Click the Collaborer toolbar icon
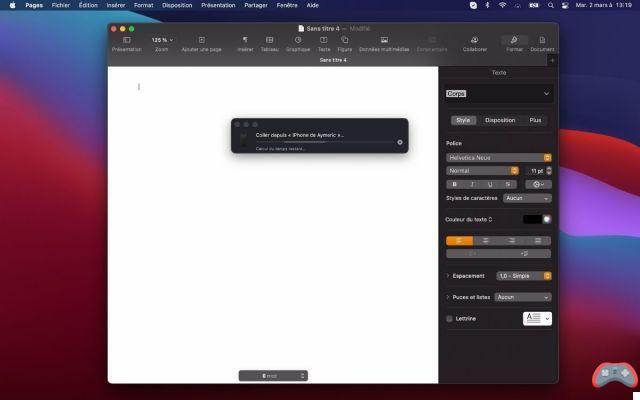 (x=474, y=40)
